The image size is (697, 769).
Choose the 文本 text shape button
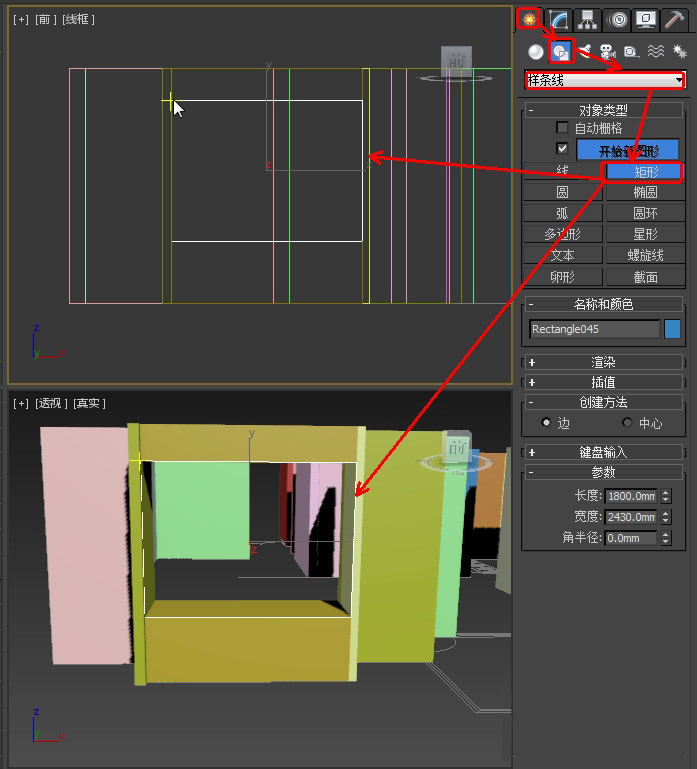pos(563,256)
